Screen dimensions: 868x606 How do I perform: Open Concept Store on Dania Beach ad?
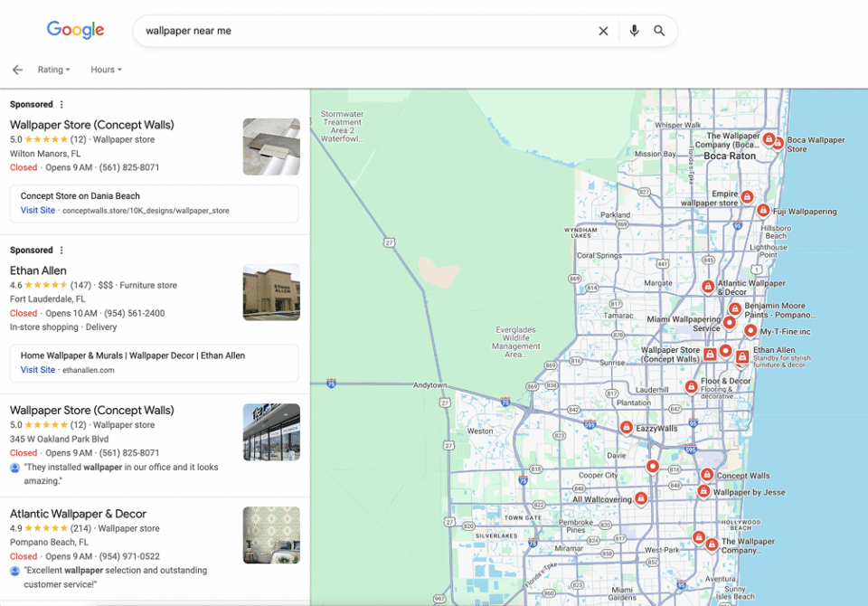[80, 195]
